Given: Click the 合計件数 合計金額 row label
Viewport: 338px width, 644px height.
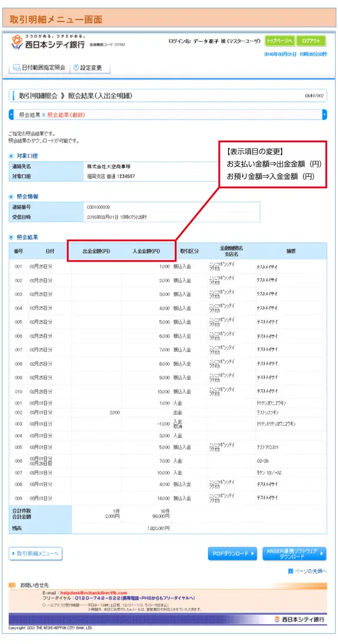Looking at the screenshot, I should click(22, 514).
